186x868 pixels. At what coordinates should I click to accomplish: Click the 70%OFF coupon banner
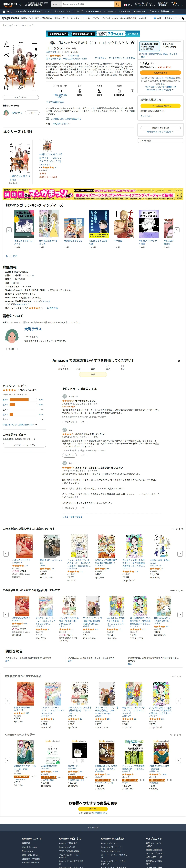tap(93, 34)
